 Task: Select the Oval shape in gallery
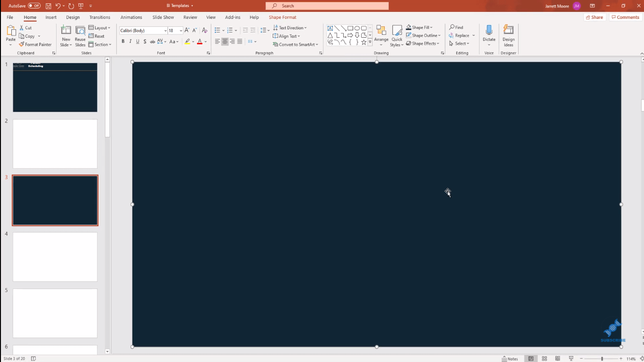pyautogui.click(x=357, y=28)
